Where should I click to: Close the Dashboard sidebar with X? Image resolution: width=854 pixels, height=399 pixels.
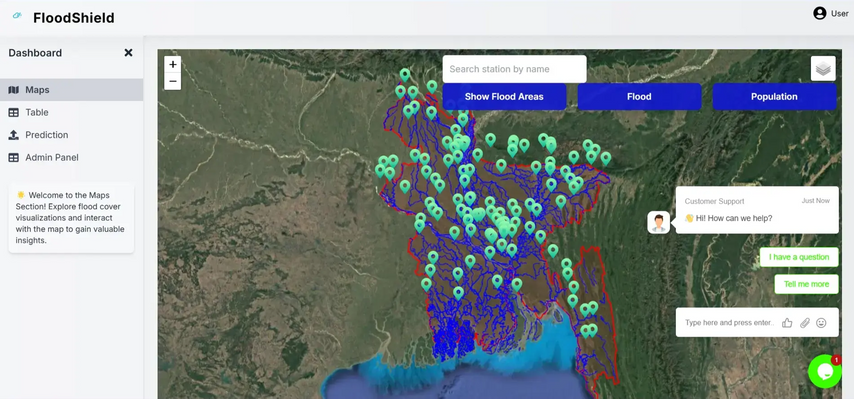point(129,53)
